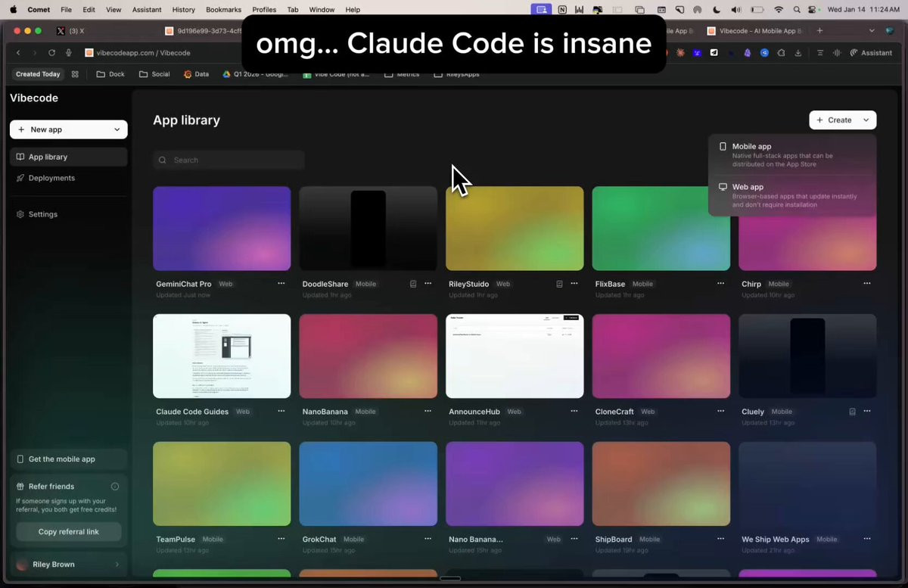This screenshot has width=908, height=588.
Task: Click the Wi-Fi icon in macOS menu bar
Action: 779,10
